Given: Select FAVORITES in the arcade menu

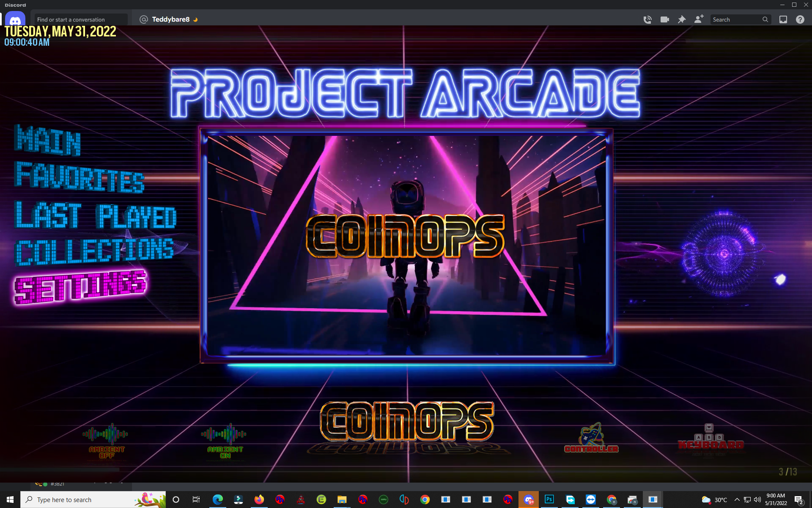Looking at the screenshot, I should pyautogui.click(x=80, y=177).
